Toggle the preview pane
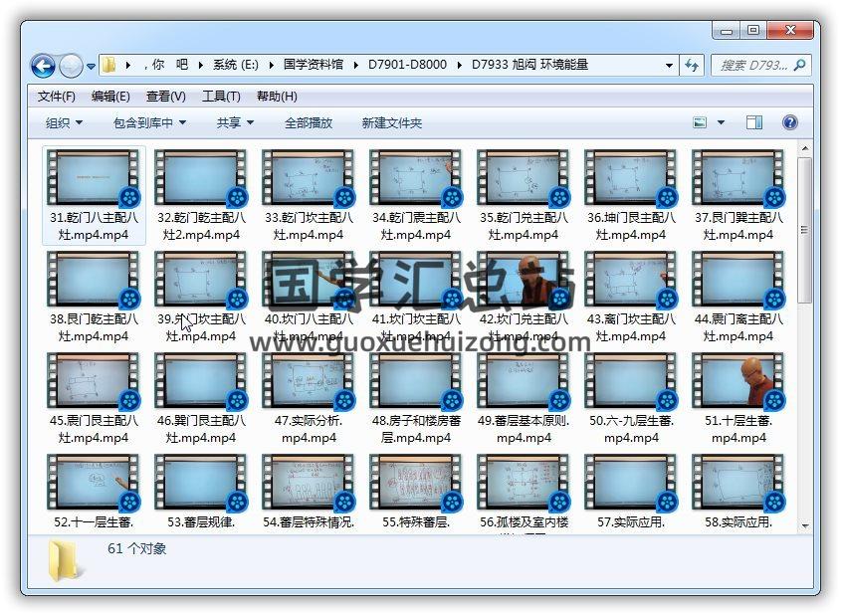 (x=754, y=122)
